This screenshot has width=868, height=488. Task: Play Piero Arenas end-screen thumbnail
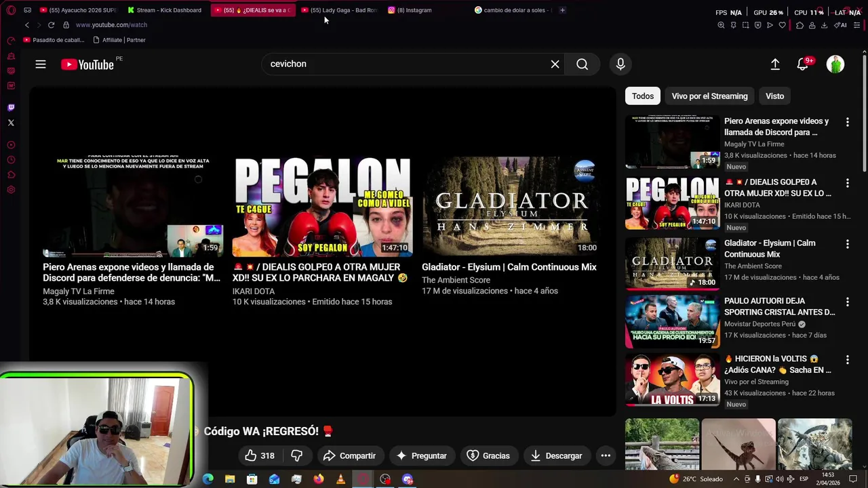pos(132,206)
